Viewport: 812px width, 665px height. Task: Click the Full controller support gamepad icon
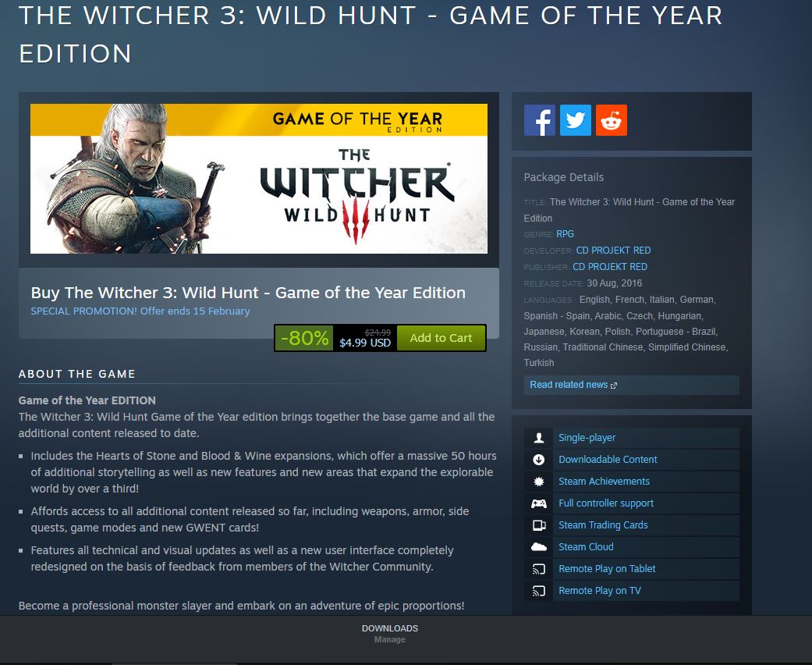[x=538, y=503]
